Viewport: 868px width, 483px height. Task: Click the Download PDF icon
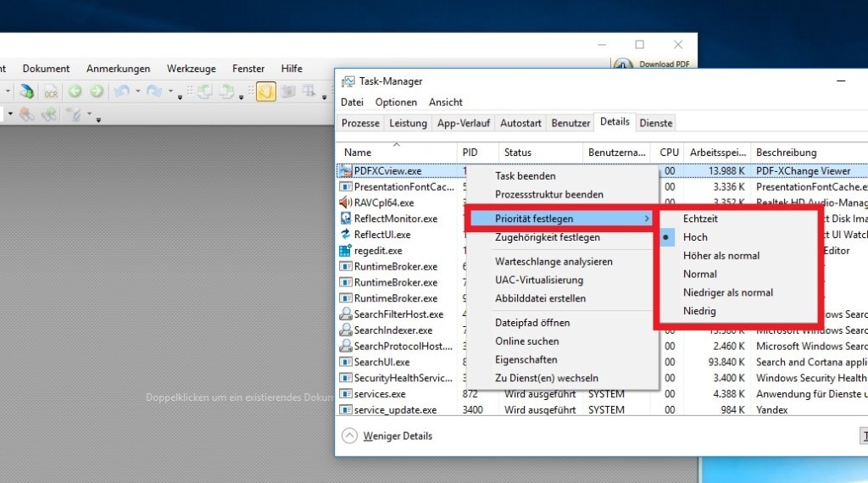(x=623, y=64)
